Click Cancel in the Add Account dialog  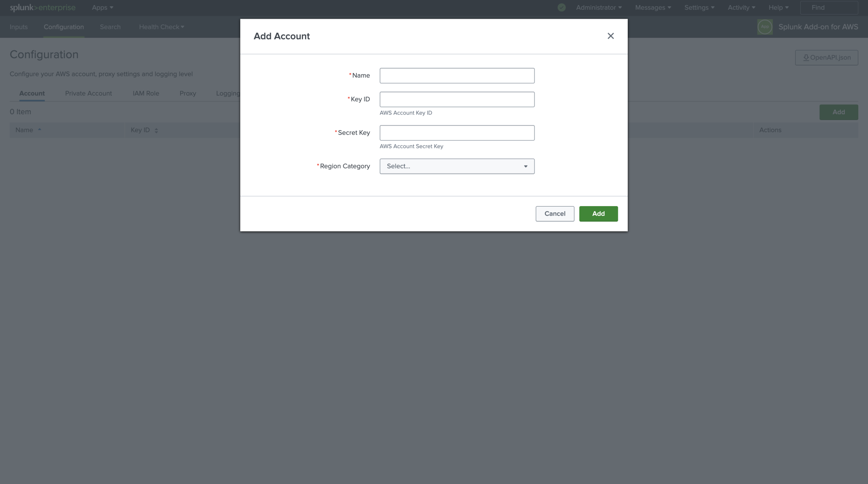[x=554, y=213]
